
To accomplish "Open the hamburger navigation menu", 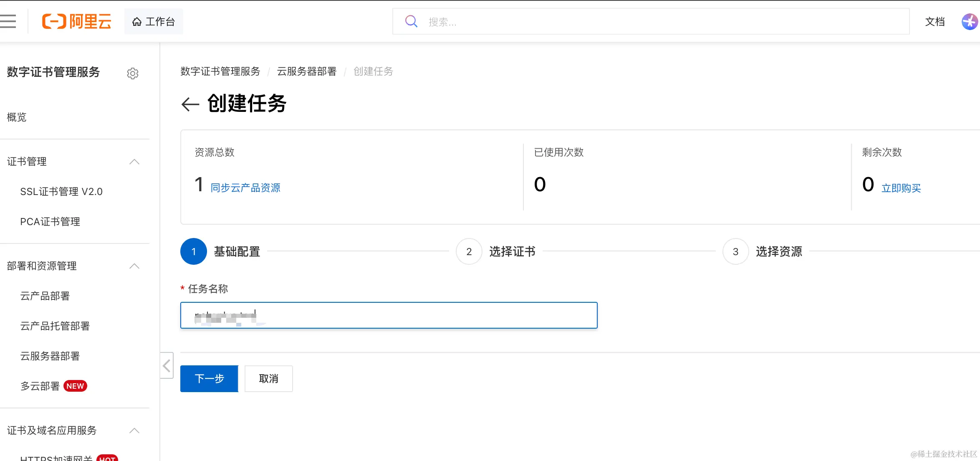I will pyautogui.click(x=8, y=21).
